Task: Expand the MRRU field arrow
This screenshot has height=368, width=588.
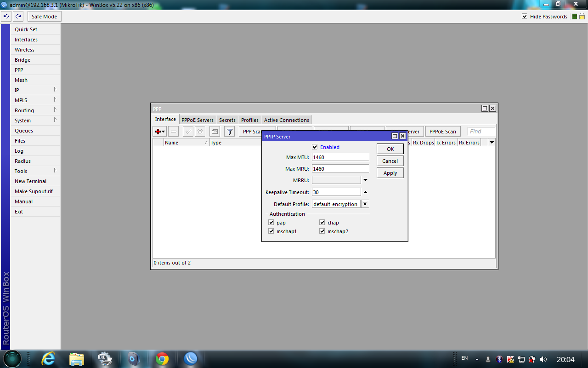Action: tap(366, 180)
